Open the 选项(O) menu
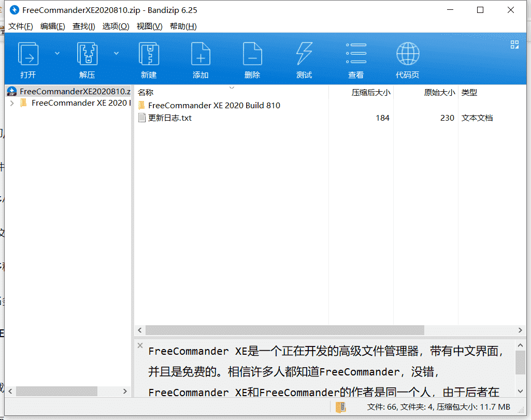531x420 pixels. click(x=116, y=26)
